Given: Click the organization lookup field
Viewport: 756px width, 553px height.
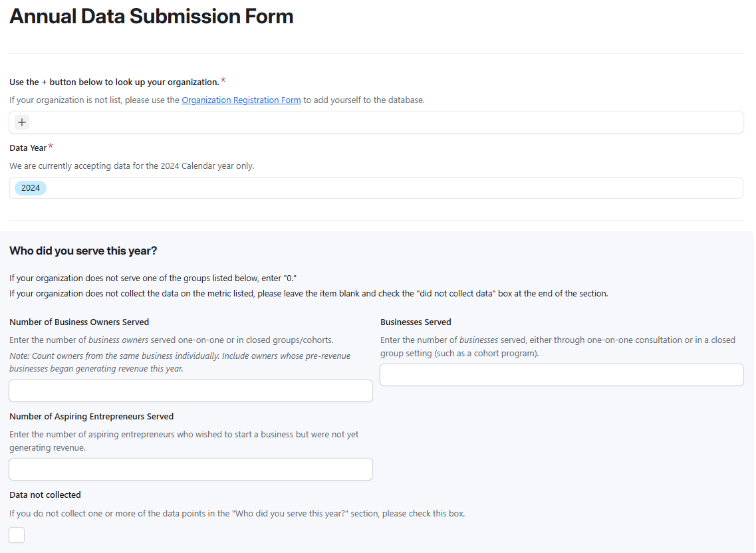Looking at the screenshot, I should coord(386,122).
